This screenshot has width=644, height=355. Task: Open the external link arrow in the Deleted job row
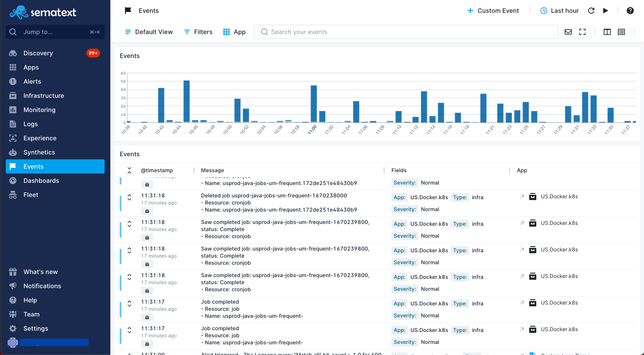[x=522, y=197]
